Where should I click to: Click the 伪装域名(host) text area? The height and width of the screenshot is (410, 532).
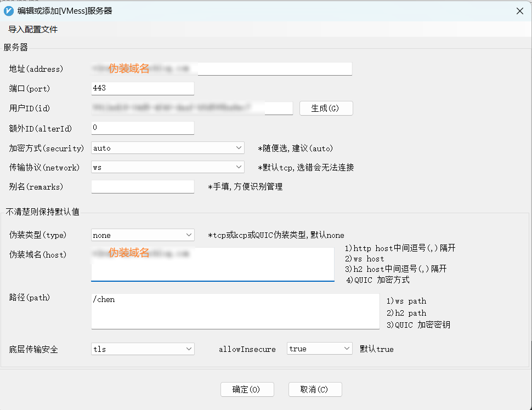pyautogui.click(x=212, y=269)
